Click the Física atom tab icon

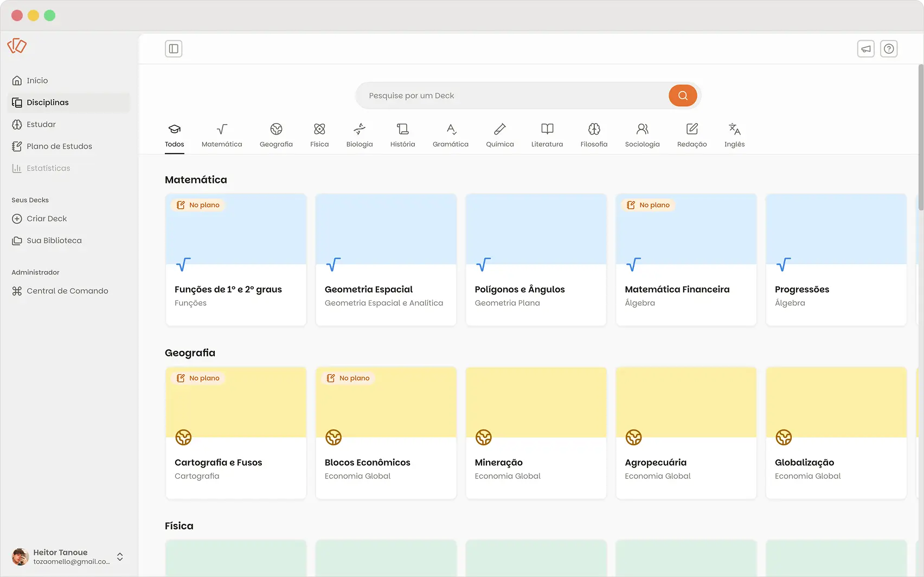click(319, 129)
